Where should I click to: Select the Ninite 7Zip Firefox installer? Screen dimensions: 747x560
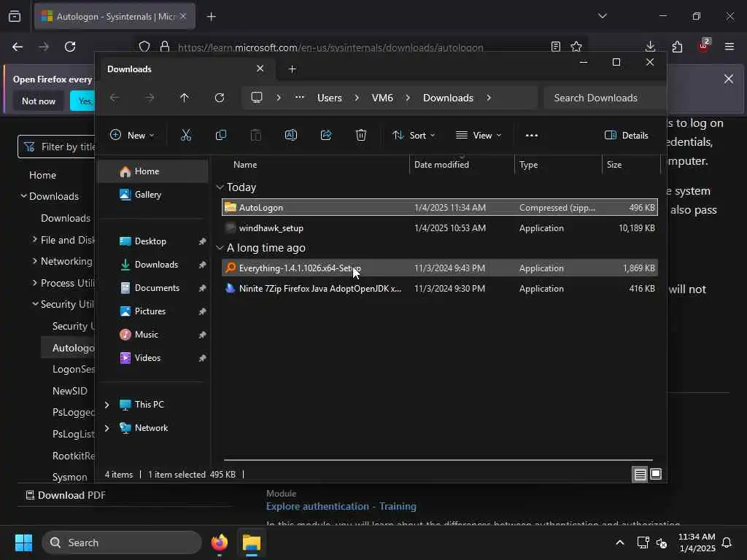coord(440,289)
